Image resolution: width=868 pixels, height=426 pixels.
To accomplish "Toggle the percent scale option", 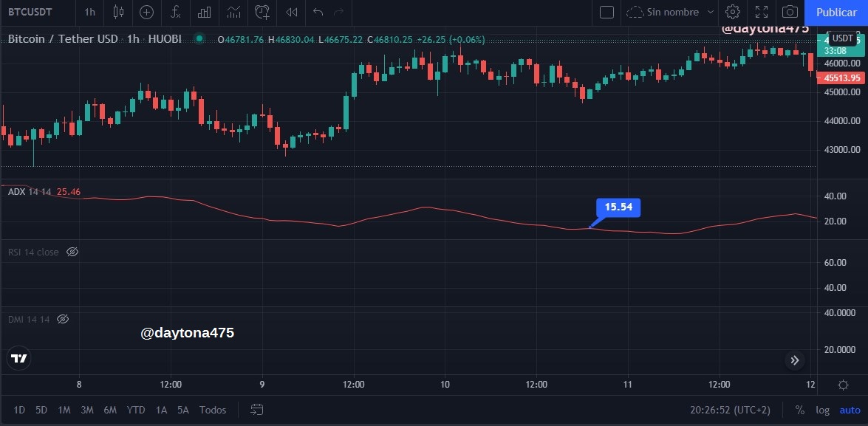I will click(799, 410).
